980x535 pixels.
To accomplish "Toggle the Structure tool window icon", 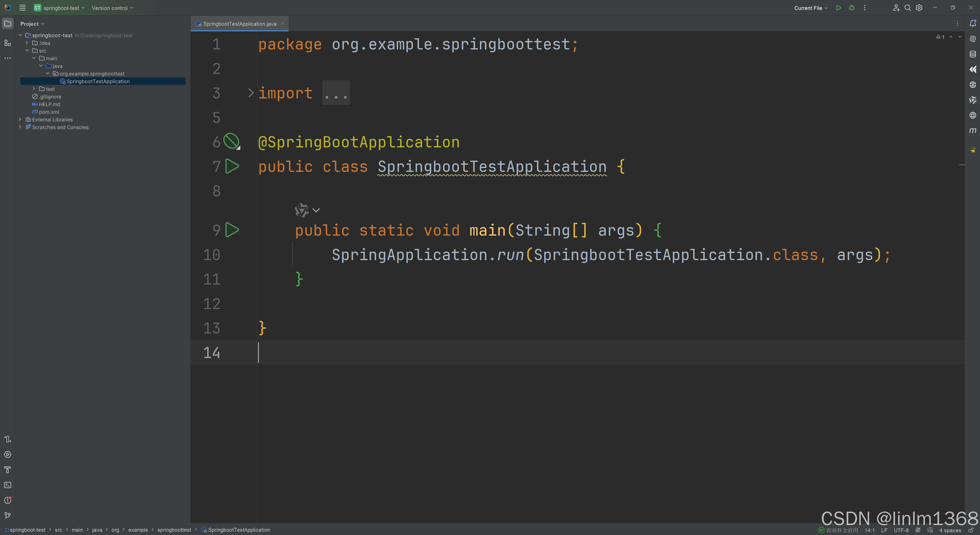I will [8, 43].
